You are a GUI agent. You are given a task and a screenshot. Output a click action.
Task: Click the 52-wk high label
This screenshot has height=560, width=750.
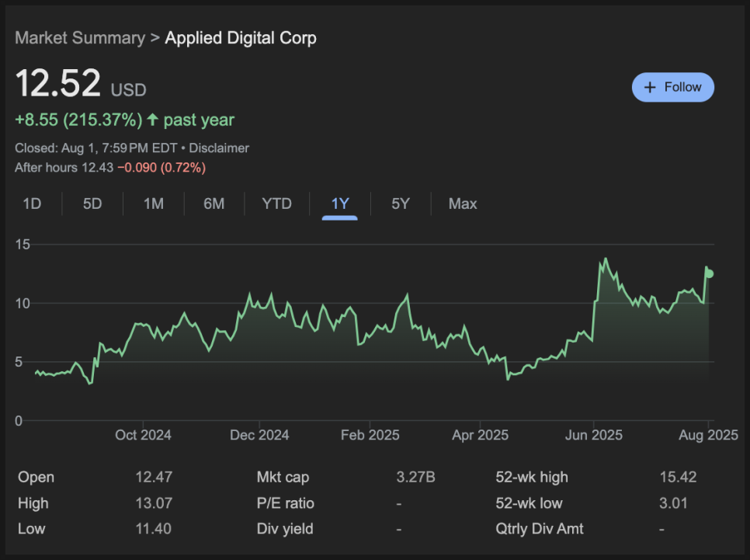tap(532, 477)
